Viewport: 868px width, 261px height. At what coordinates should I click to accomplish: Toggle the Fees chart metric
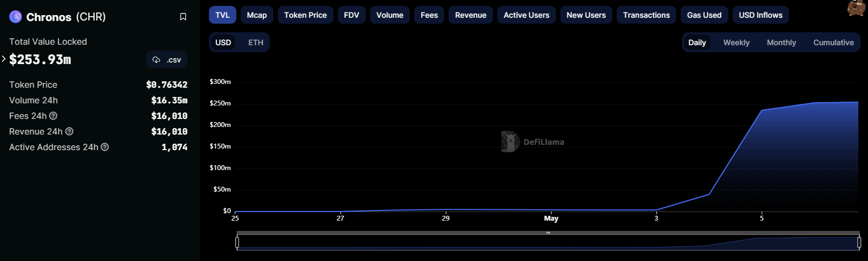pyautogui.click(x=429, y=15)
